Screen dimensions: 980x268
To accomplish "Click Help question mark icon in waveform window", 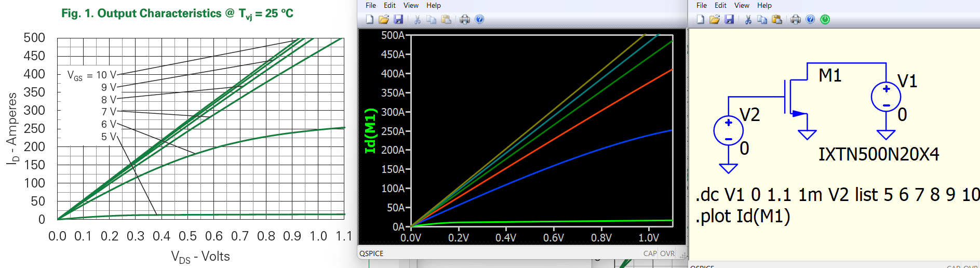I will pyautogui.click(x=479, y=19).
